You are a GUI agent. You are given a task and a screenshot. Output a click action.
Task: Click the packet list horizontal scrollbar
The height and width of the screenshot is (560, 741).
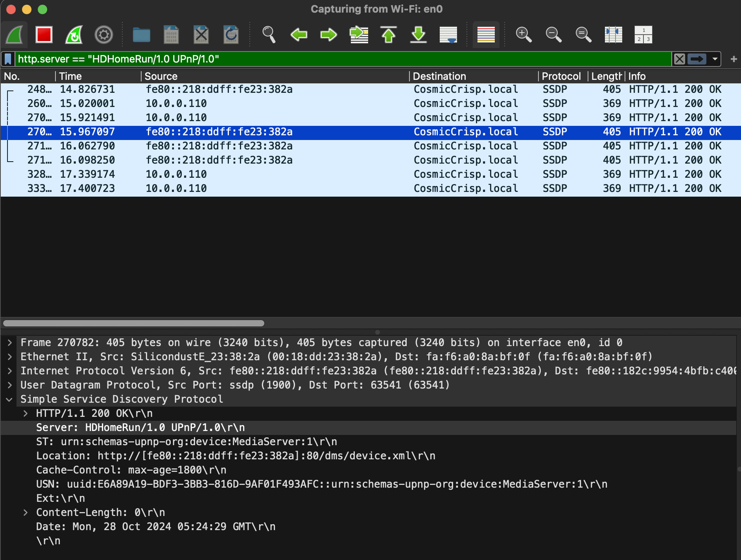134,323
